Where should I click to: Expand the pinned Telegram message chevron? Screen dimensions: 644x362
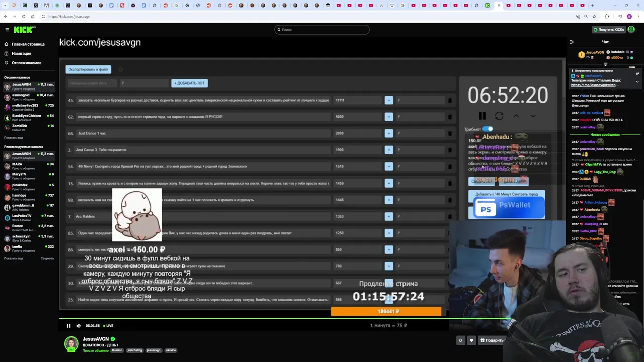[x=637, y=82]
